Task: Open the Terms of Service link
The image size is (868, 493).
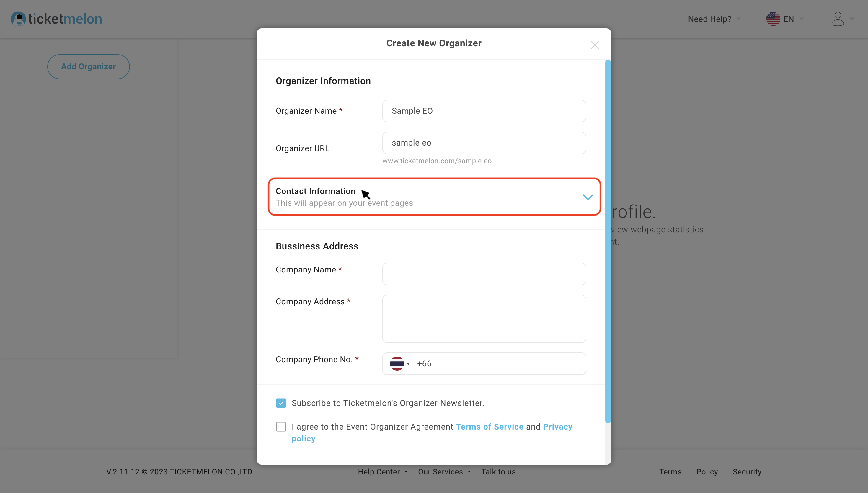Action: pyautogui.click(x=490, y=427)
